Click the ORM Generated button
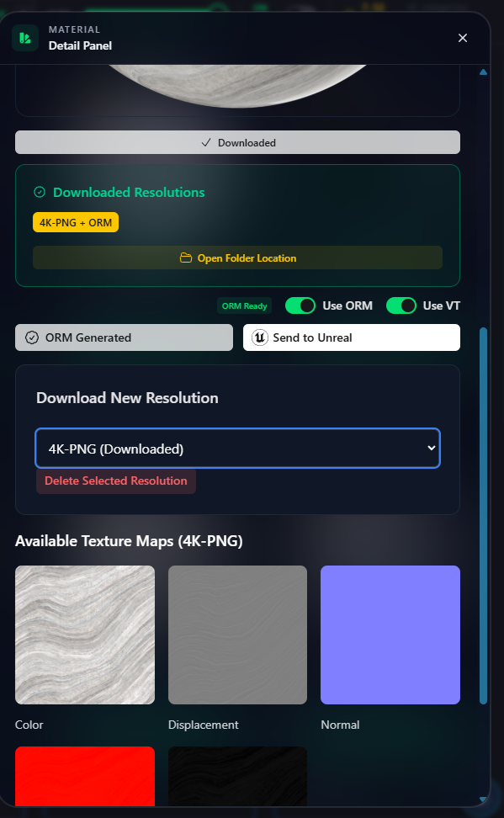 (x=125, y=337)
